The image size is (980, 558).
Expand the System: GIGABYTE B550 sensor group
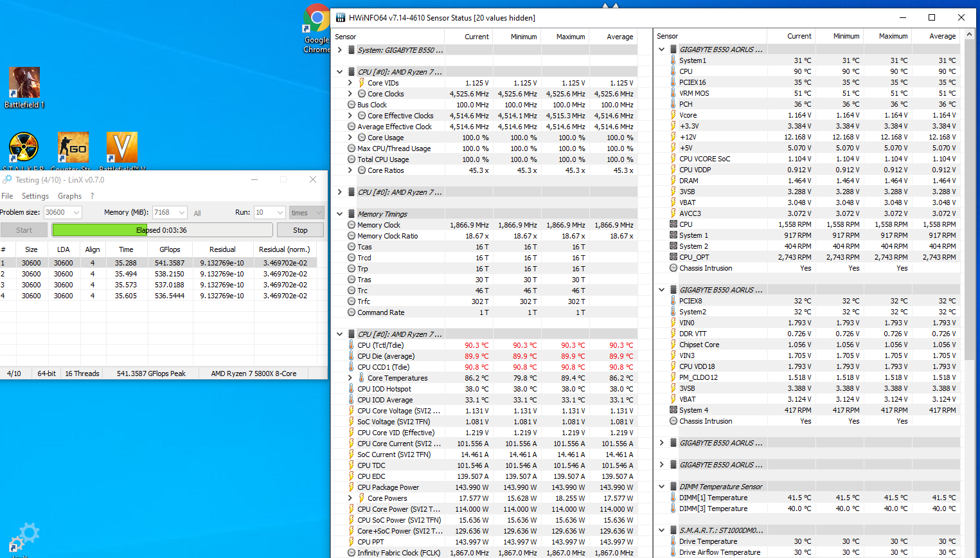click(x=339, y=50)
